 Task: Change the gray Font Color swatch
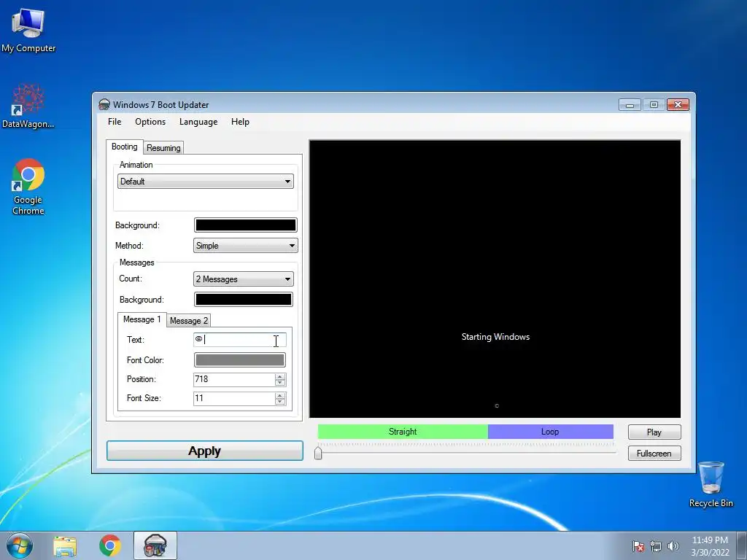pos(239,360)
